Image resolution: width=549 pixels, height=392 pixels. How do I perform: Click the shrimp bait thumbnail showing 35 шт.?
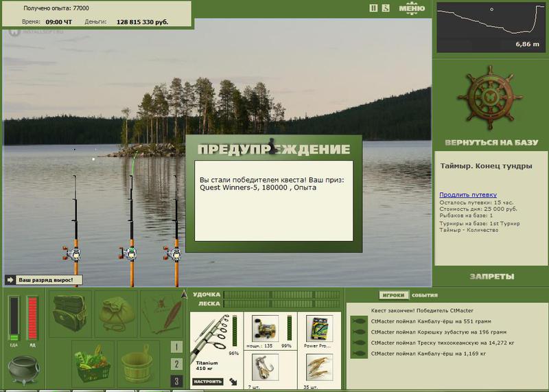pos(319,367)
